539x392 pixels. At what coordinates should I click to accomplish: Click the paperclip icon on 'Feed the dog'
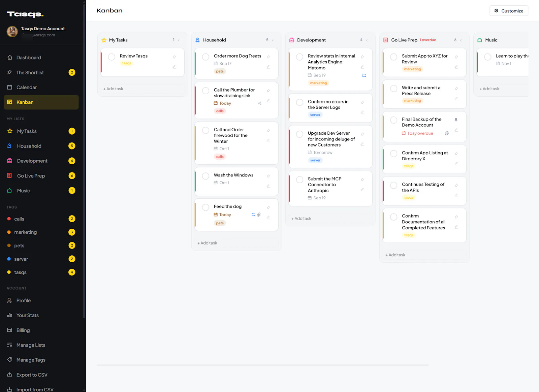tap(259, 215)
